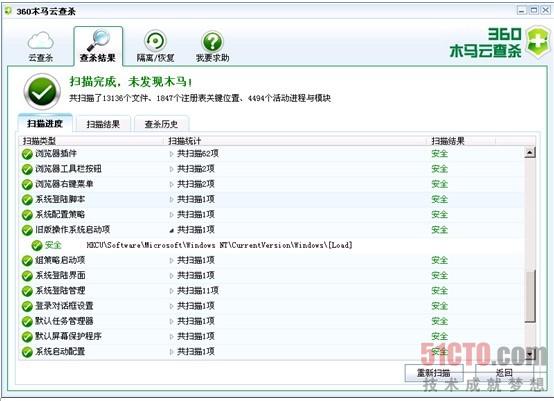Click the green check icon beside 浏览器工具栏按钮
The image size is (554, 401).
click(27, 169)
